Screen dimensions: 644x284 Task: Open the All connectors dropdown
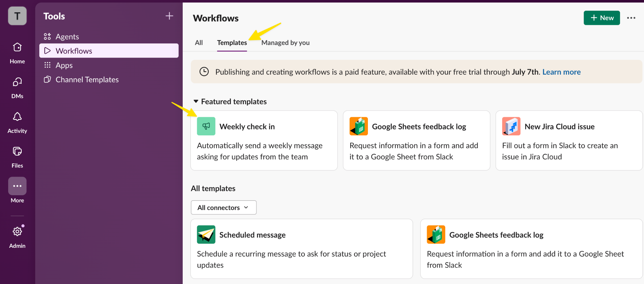pyautogui.click(x=224, y=207)
